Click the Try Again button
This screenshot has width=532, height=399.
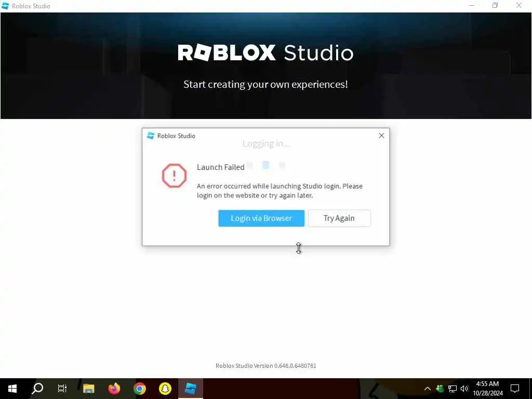tap(339, 218)
